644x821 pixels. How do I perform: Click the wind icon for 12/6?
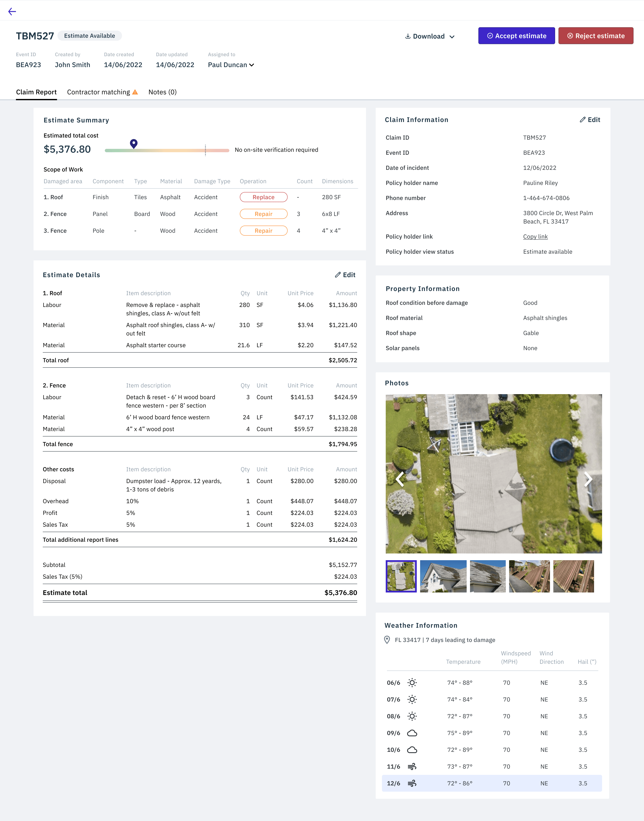412,783
